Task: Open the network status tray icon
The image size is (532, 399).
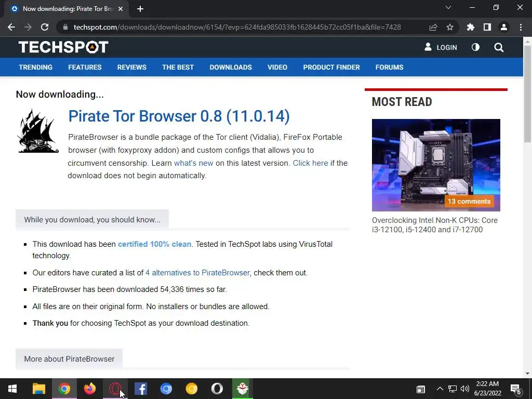Action: (x=453, y=389)
